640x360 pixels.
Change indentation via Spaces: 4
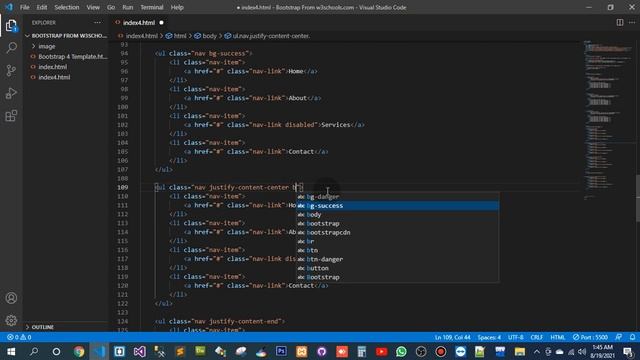pyautogui.click(x=489, y=337)
